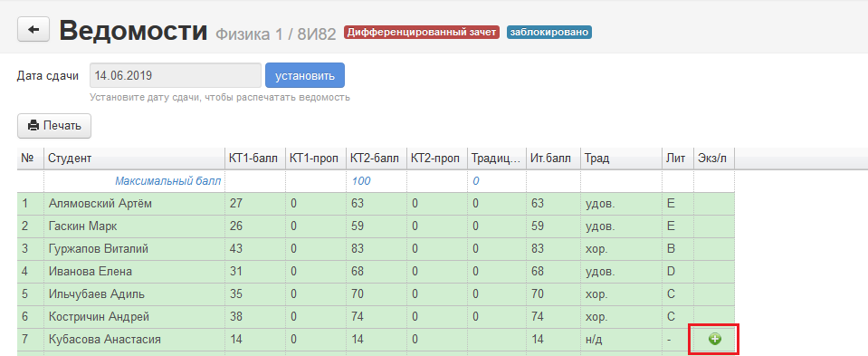Viewport: 868px width, 356px height.
Task: Click the Традиц… truncated column header
Action: pos(496,159)
